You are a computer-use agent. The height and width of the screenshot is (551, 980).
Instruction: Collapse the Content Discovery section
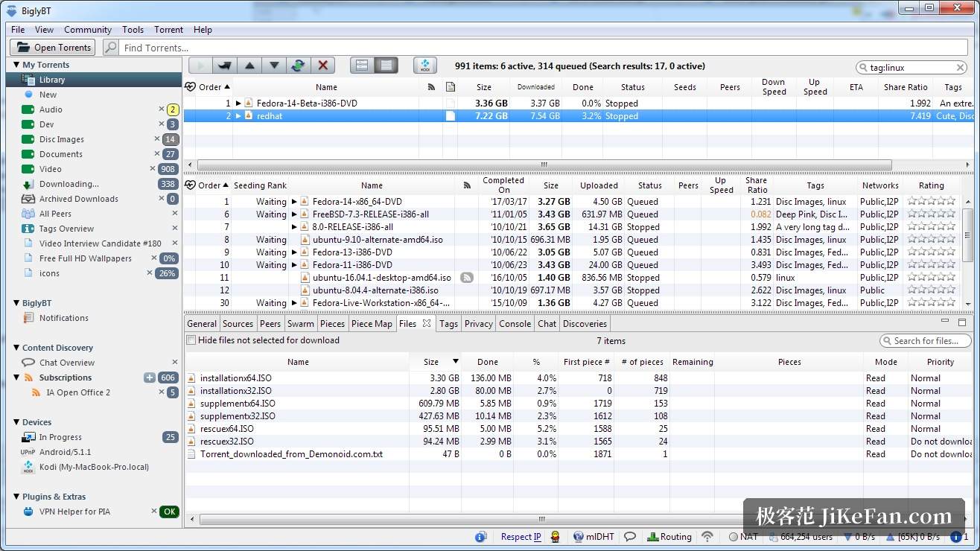point(16,348)
